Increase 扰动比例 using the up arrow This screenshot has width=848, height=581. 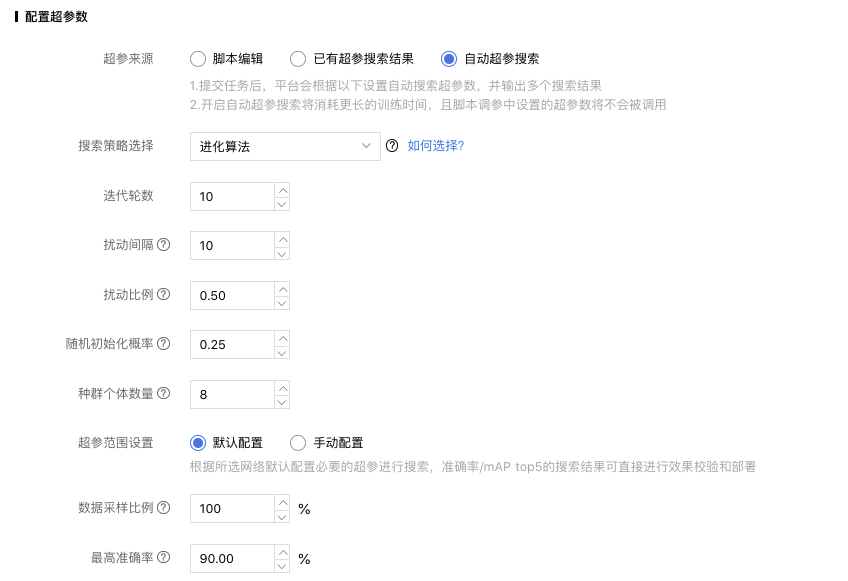tap(282, 289)
